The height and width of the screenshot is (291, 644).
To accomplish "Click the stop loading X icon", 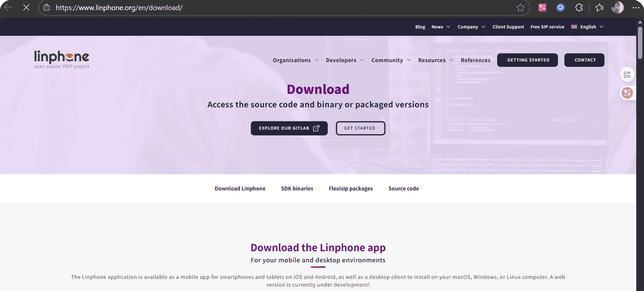I will tap(26, 8).
